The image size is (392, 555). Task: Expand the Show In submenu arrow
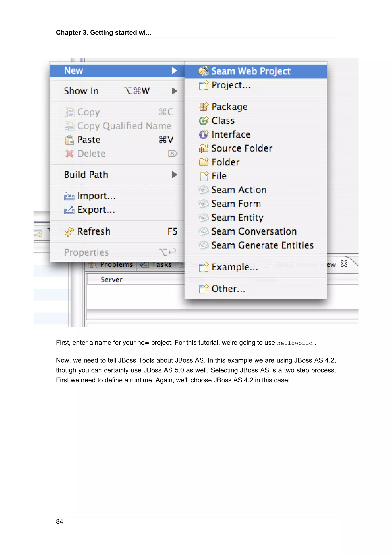click(174, 91)
